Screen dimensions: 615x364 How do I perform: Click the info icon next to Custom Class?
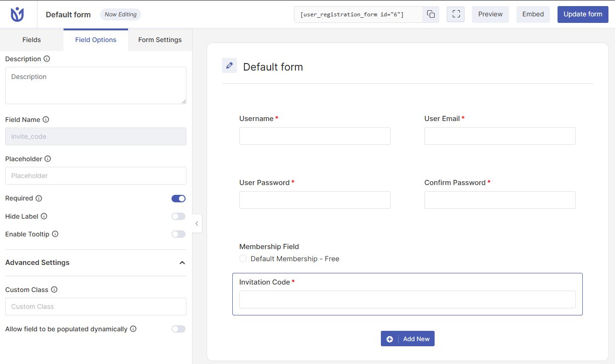coord(54,290)
